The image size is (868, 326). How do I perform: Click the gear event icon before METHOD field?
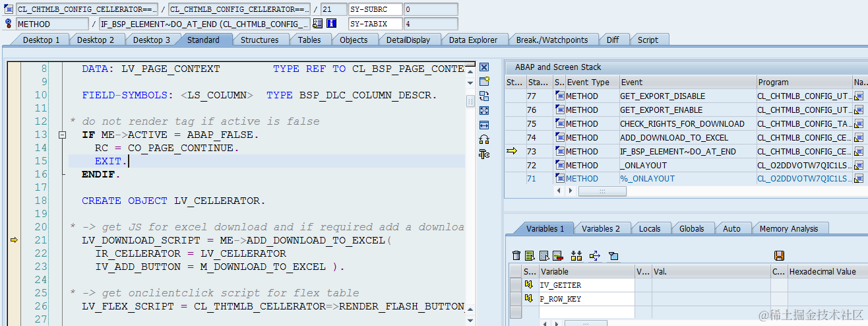tap(9, 24)
